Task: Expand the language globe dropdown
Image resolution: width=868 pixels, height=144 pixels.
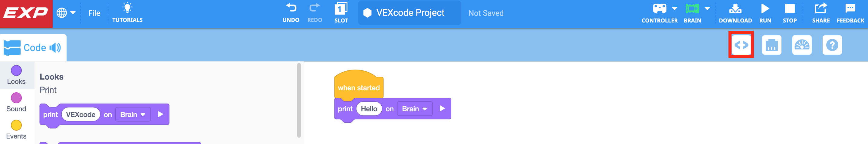Action: [66, 13]
